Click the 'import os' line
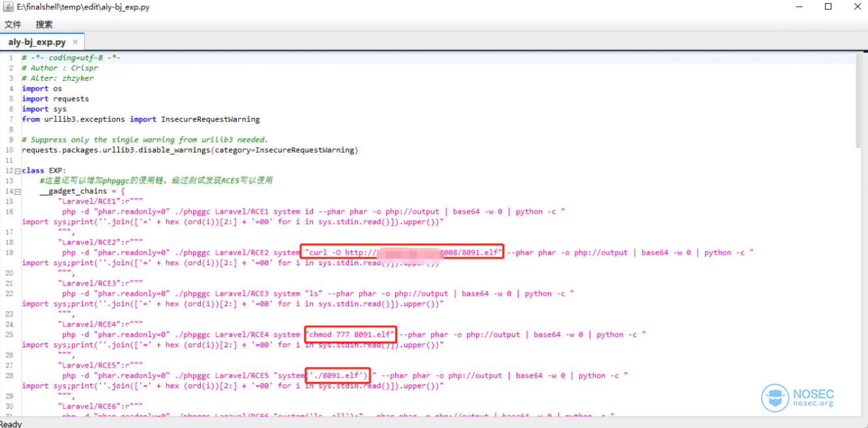 (x=42, y=89)
